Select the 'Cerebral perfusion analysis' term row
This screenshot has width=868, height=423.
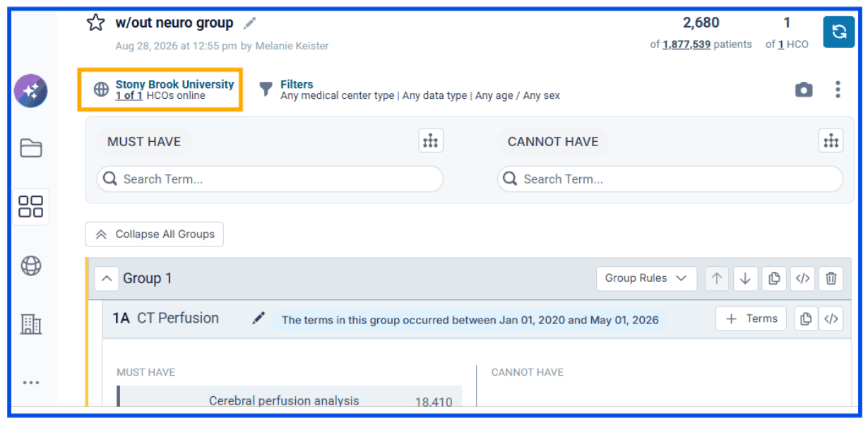click(x=290, y=398)
